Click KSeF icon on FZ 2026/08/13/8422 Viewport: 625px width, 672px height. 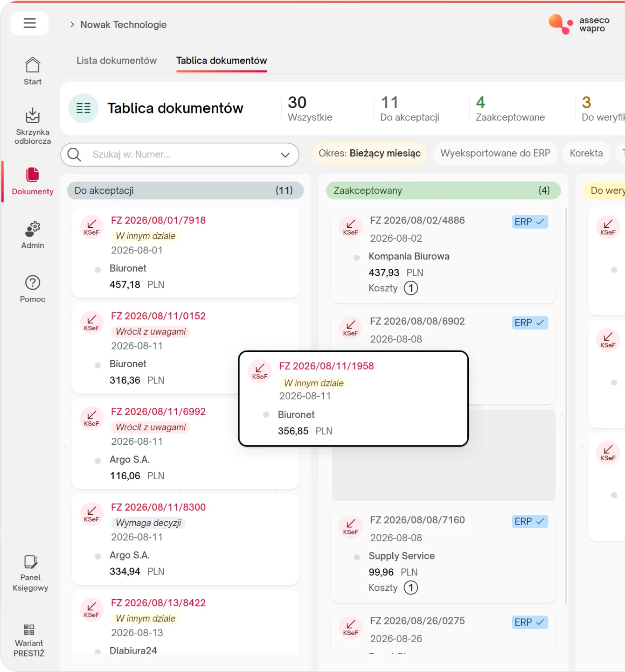[x=91, y=609]
